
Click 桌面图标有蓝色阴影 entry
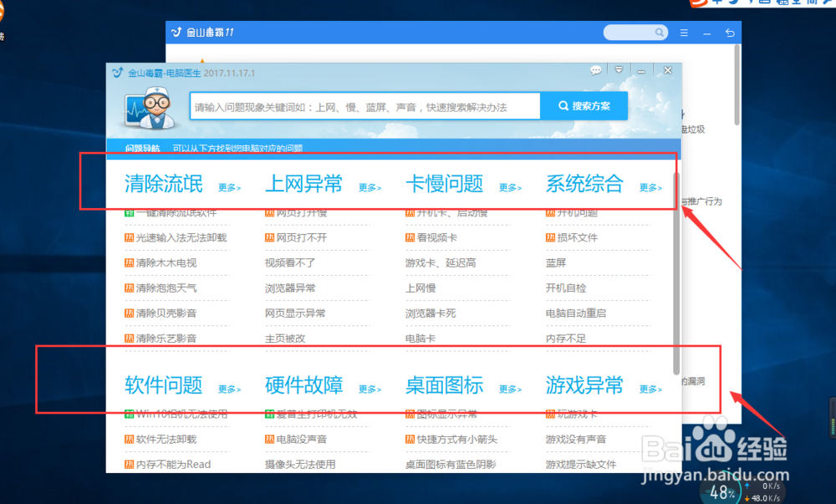click(x=451, y=464)
